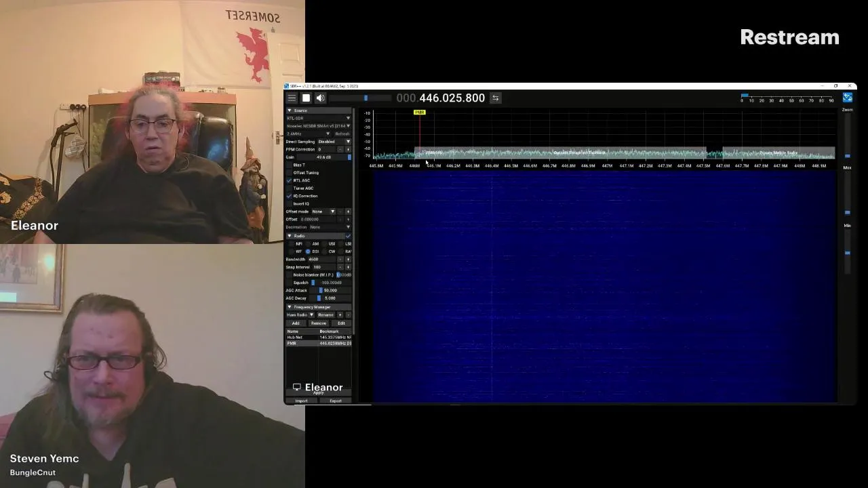The image size is (868, 488).
Task: Click the Export bookmarks button
Action: (x=336, y=401)
